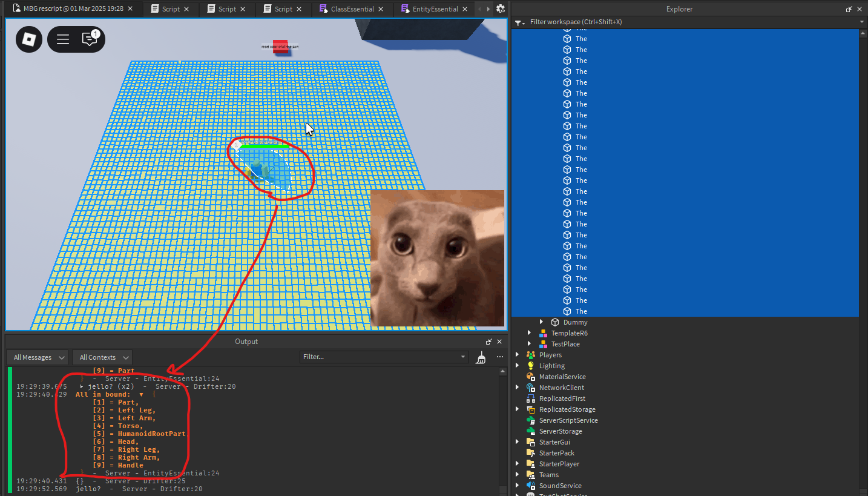The width and height of the screenshot is (868, 496).
Task: Open the All Messages dropdown
Action: point(37,357)
